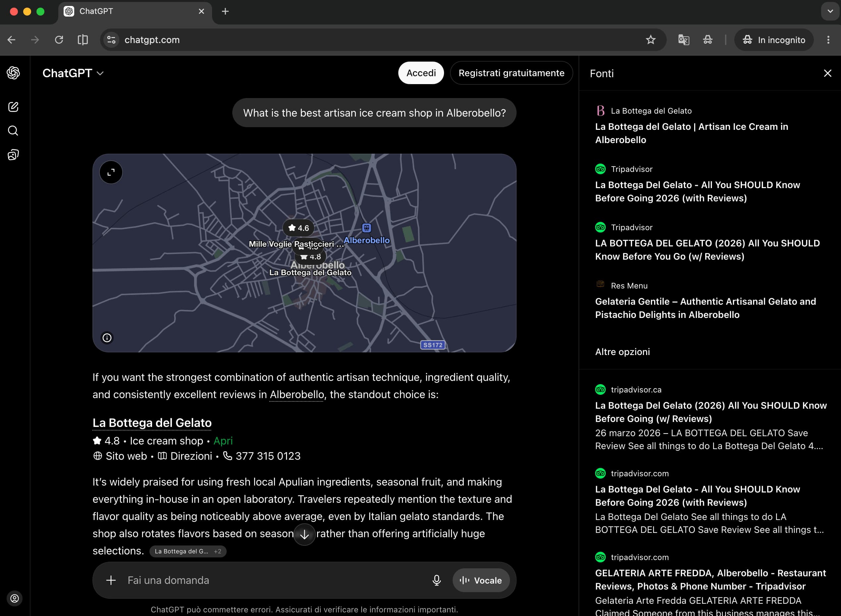The width and height of the screenshot is (841, 616).
Task: Open site information icon in address bar
Action: tap(111, 40)
